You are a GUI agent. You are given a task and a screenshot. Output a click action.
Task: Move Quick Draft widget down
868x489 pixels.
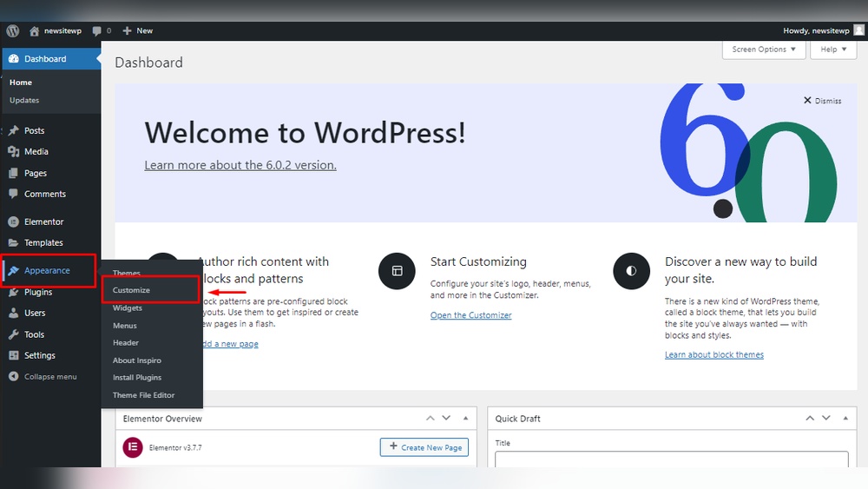[x=826, y=419]
